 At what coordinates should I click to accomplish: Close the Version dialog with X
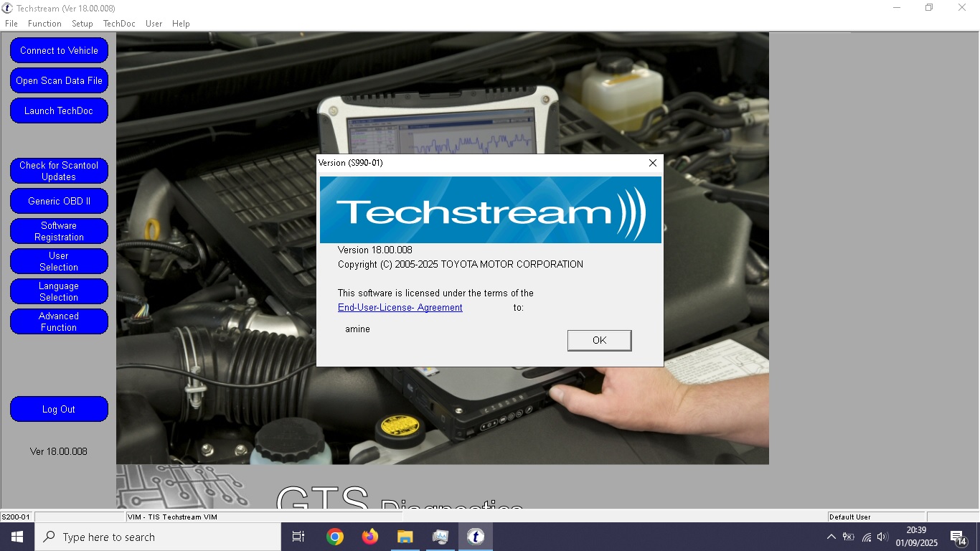pos(652,163)
